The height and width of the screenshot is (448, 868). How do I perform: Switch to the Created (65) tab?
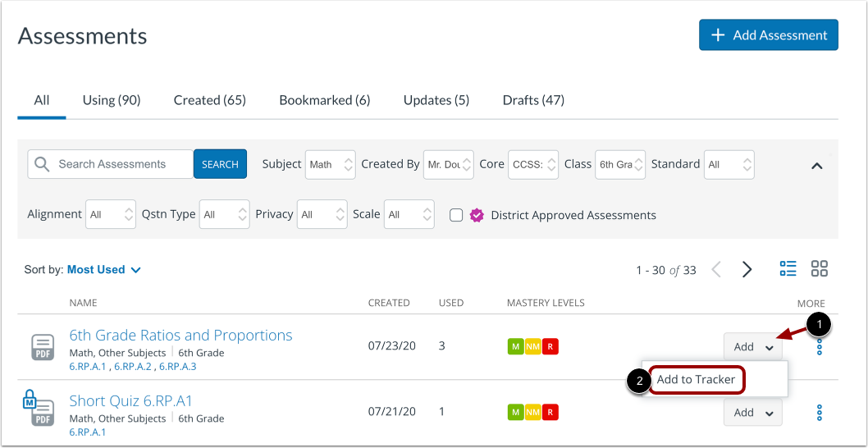210,100
